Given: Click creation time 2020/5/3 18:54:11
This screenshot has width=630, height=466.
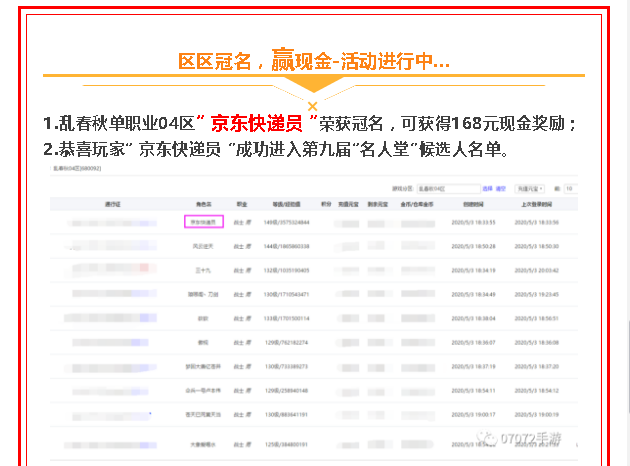Looking at the screenshot, I should [473, 390].
